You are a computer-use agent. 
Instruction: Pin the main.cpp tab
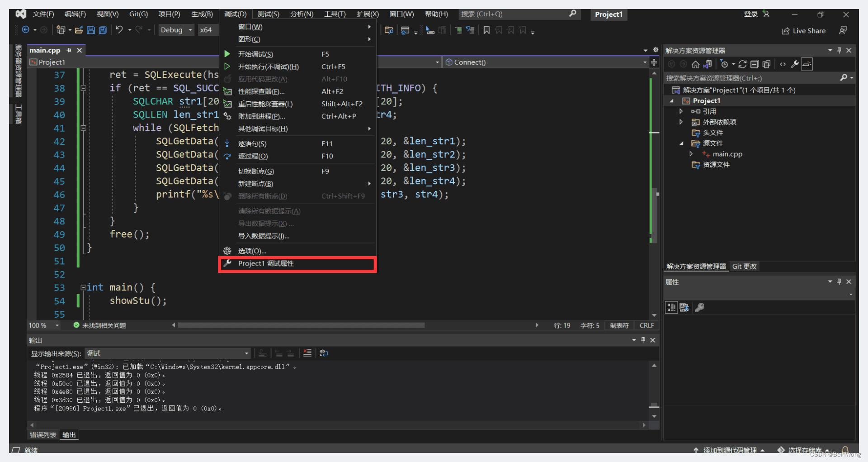pos(69,50)
